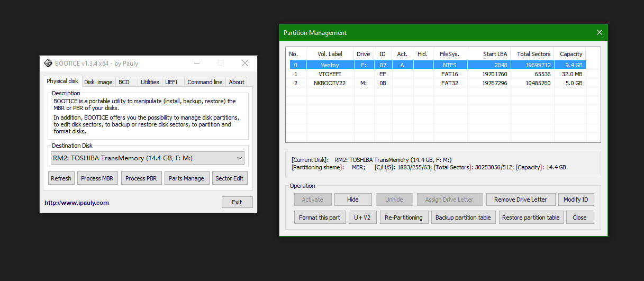Select the NKBOOTV22 partition row
The width and height of the screenshot is (644, 281).
[437, 83]
